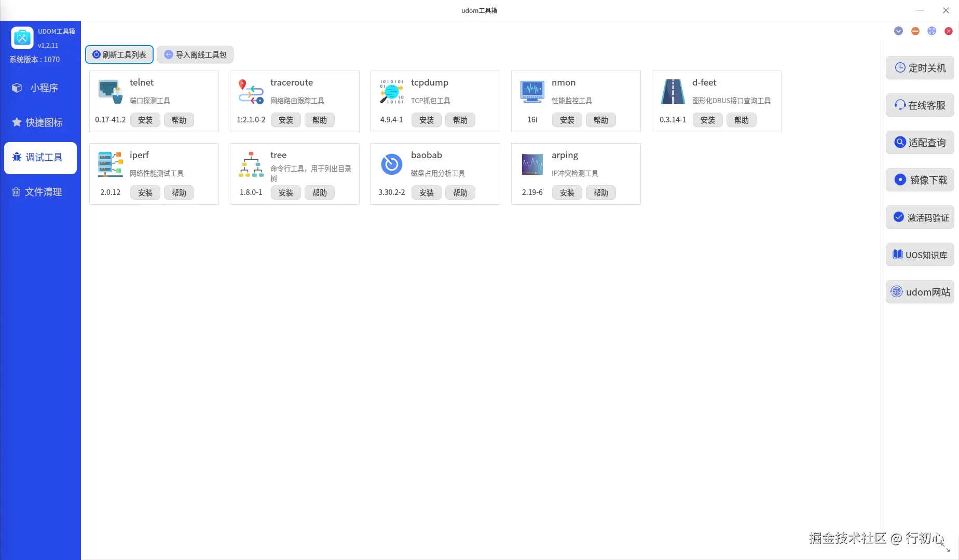The height and width of the screenshot is (560, 959).
Task: Install tree using its 安装 button
Action: [x=285, y=192]
